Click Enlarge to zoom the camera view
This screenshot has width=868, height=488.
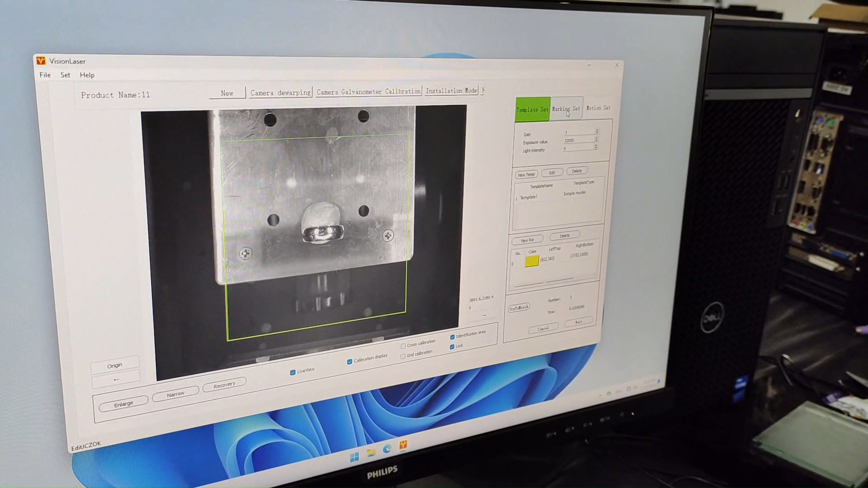click(x=123, y=403)
